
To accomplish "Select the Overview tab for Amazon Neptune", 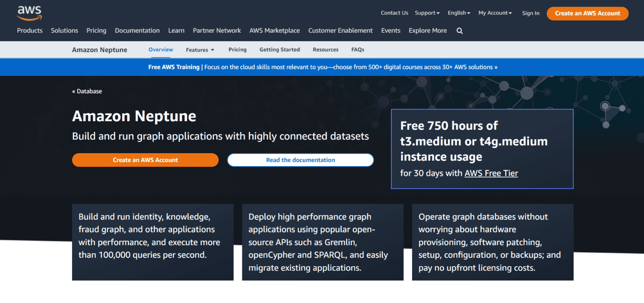I will coord(161,50).
